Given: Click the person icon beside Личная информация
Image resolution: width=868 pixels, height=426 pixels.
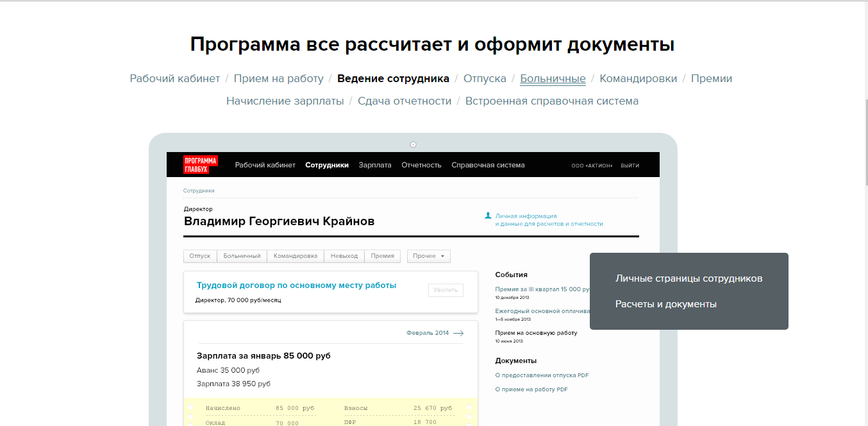Looking at the screenshot, I should click(x=488, y=217).
